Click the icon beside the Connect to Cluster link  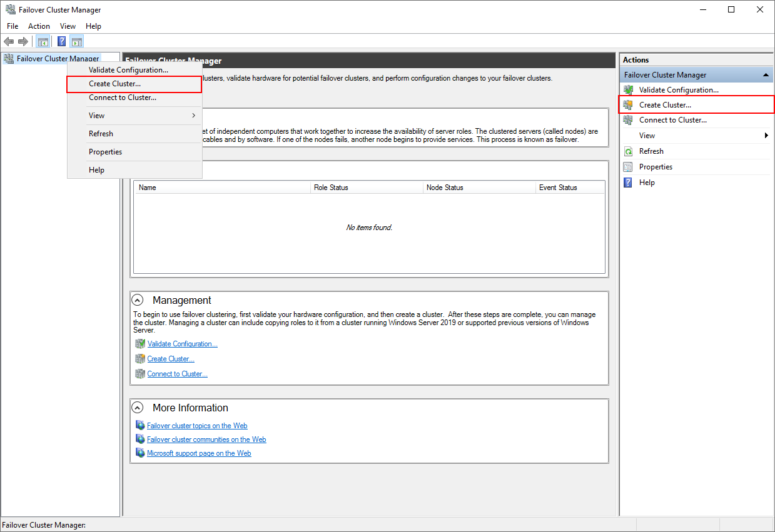point(140,374)
